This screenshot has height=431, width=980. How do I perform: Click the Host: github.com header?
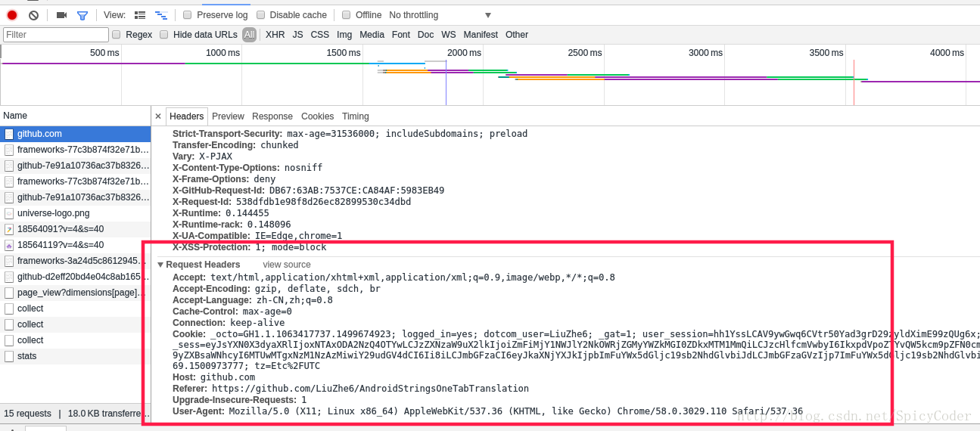(213, 377)
